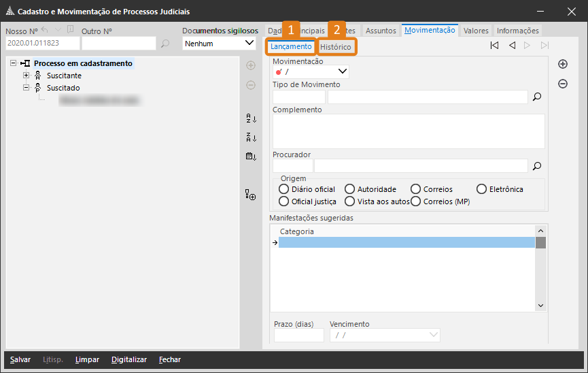Open the Movimentação date dropdown

(342, 71)
